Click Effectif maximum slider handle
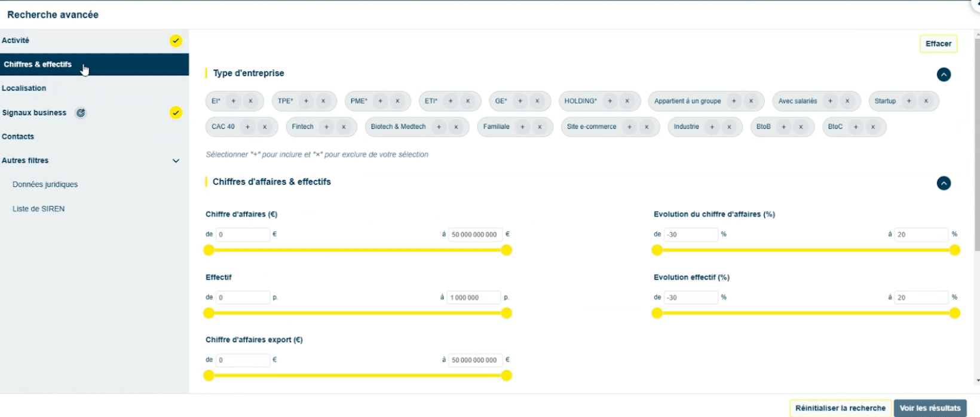Image resolution: width=980 pixels, height=417 pixels. coord(507,313)
